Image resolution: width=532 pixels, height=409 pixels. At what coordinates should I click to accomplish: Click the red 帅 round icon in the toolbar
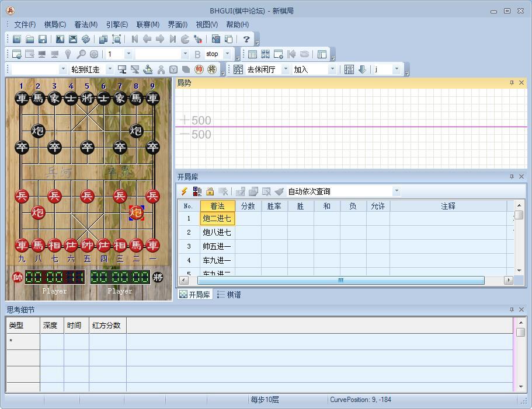[x=199, y=69]
